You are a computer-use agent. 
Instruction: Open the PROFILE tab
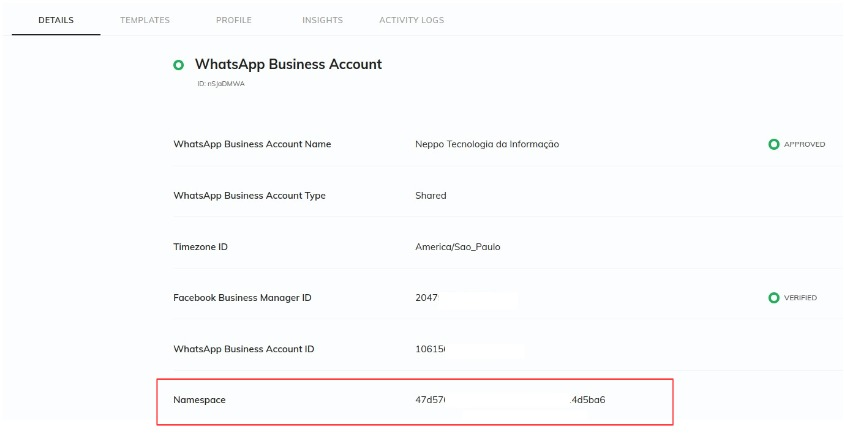234,20
